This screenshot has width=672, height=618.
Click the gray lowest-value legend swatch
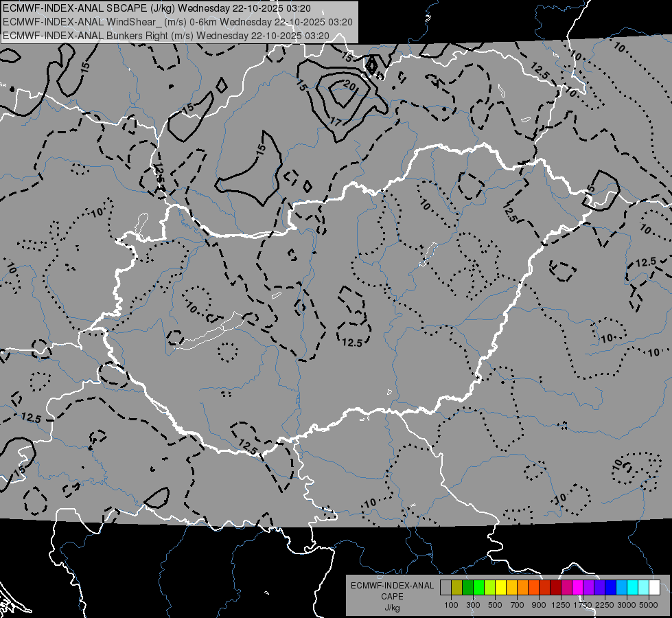[445, 587]
